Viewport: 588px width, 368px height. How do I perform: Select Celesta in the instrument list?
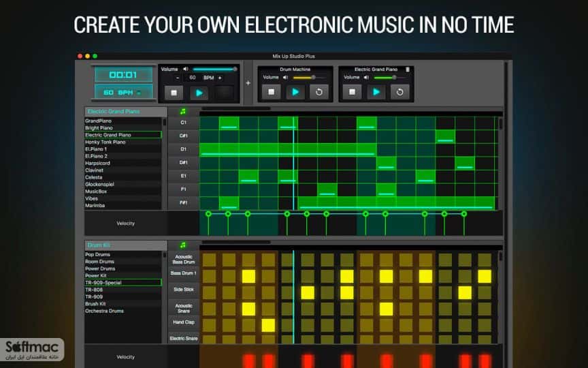tap(123, 177)
